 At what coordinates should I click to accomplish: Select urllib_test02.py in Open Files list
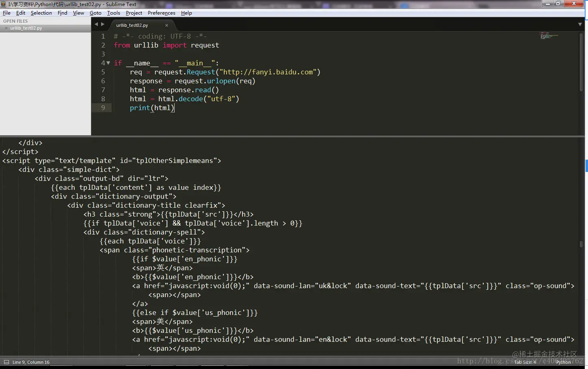[45, 28]
